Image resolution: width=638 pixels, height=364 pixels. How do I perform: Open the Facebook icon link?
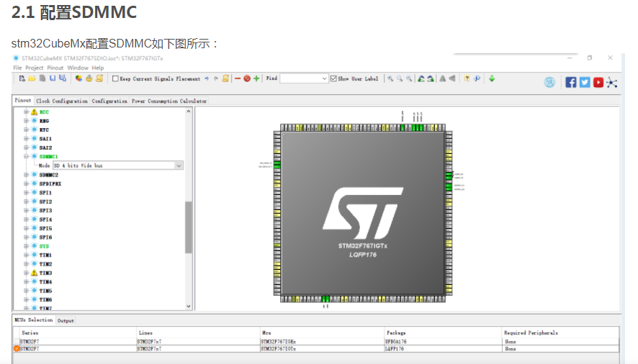571,83
